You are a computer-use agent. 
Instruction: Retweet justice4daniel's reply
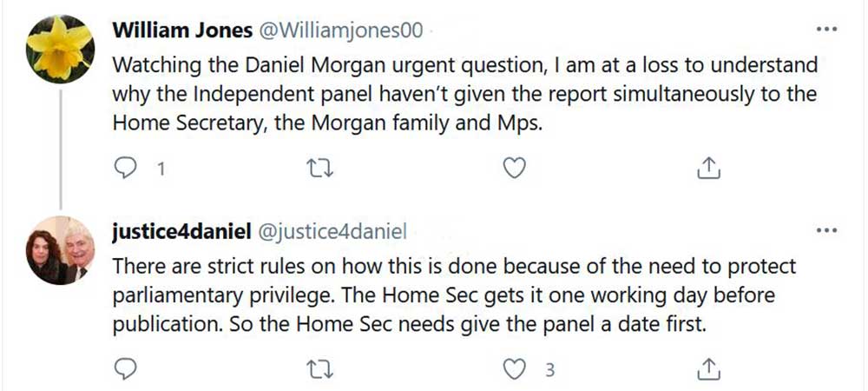coord(320,368)
